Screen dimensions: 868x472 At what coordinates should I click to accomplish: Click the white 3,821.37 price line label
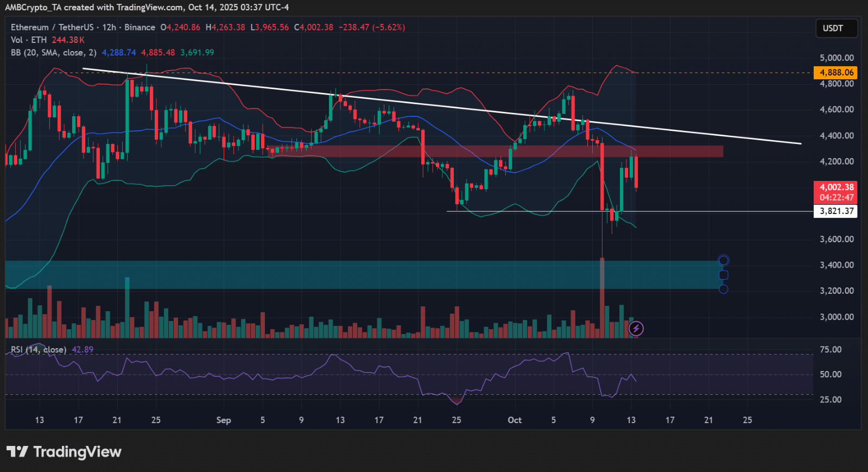click(x=835, y=211)
